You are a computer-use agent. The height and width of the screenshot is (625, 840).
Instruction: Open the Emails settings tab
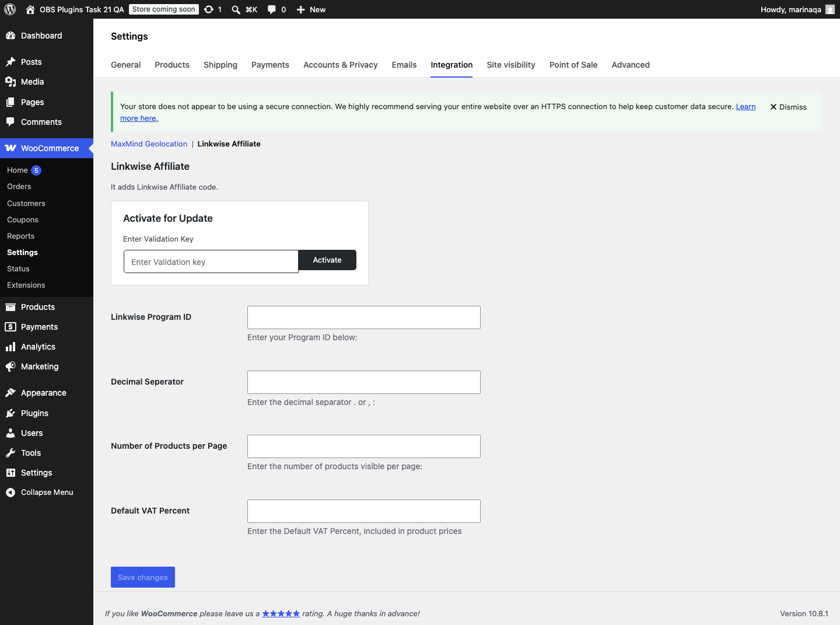click(404, 65)
